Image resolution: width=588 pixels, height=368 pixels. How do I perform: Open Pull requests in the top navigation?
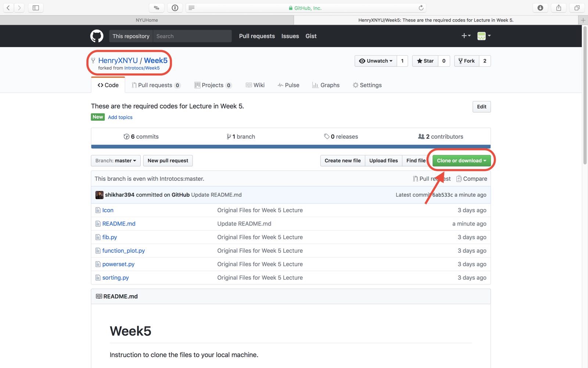tap(257, 36)
